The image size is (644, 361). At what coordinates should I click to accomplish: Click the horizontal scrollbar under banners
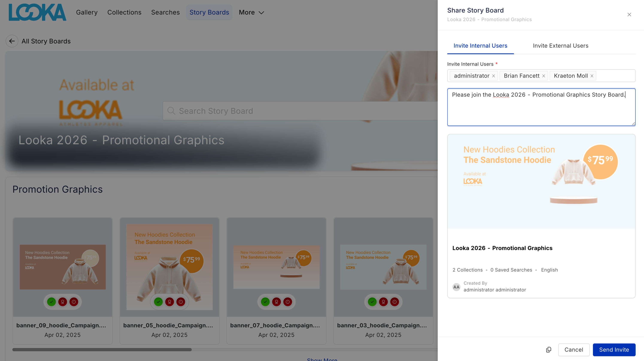(102, 349)
